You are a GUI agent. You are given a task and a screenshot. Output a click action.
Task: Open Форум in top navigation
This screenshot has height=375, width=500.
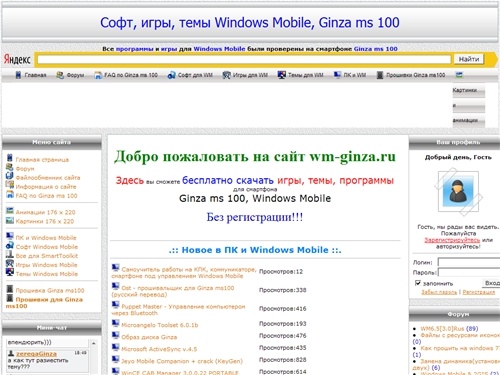(75, 75)
